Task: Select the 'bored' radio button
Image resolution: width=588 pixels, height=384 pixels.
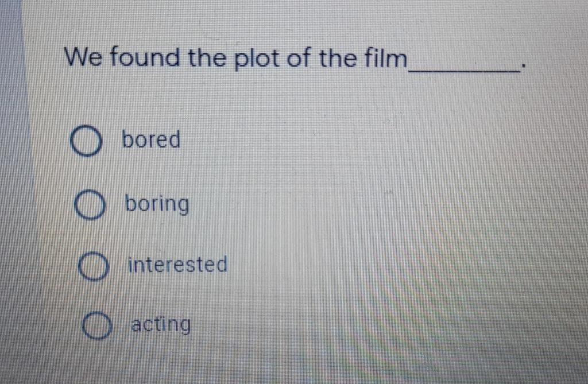Action: 86,141
